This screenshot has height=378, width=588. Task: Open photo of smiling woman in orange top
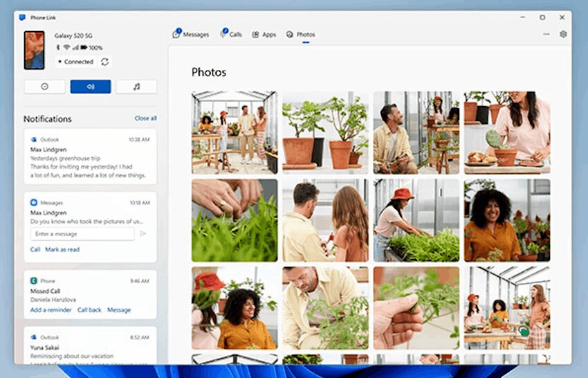point(507,220)
